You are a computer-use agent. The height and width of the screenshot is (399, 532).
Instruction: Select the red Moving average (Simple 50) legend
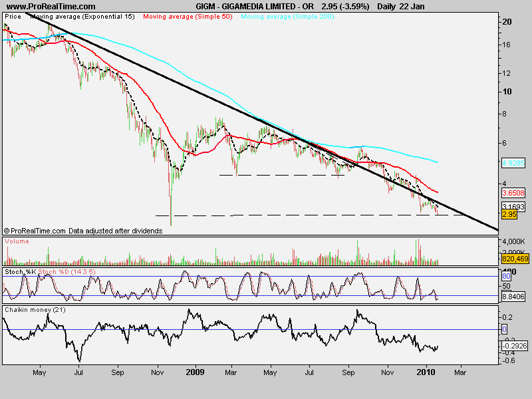[188, 17]
